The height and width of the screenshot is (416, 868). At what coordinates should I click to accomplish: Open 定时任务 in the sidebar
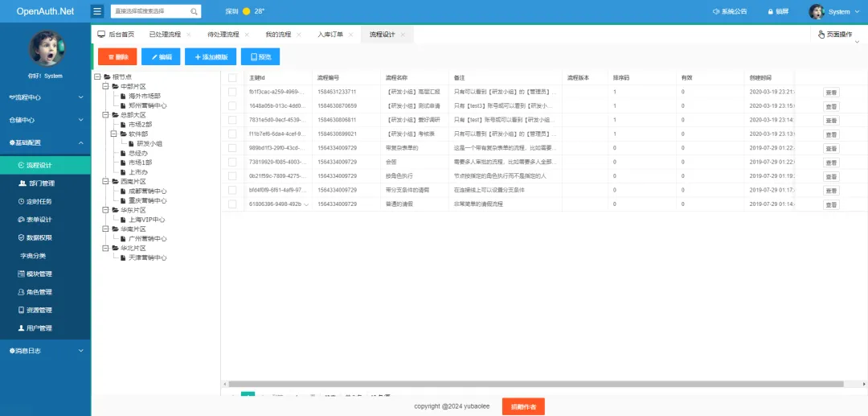coord(38,201)
